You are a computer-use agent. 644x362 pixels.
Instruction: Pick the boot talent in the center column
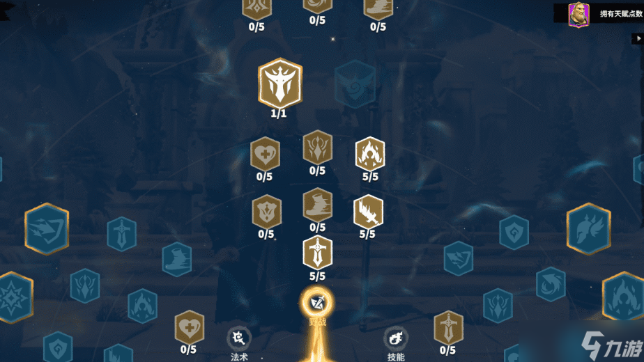point(318,205)
